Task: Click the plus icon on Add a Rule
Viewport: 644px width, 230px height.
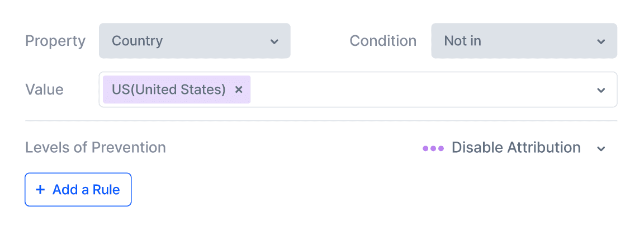Action: 40,190
